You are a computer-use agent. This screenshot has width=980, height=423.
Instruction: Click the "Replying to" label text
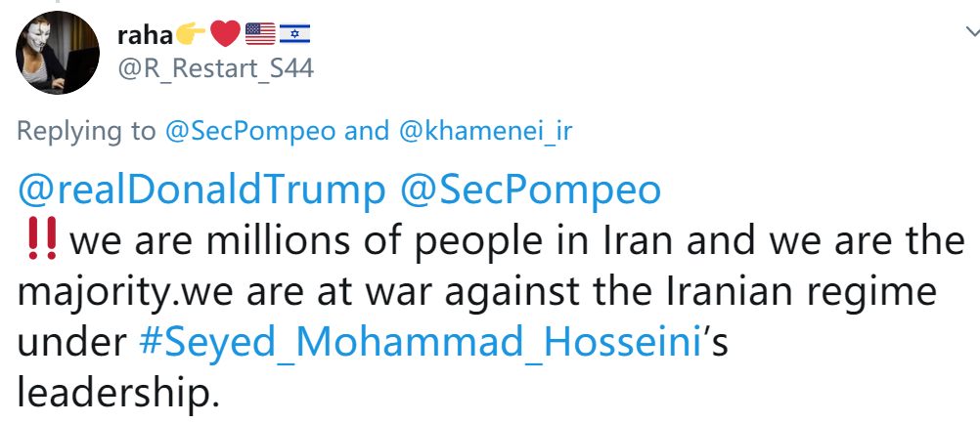pos(86,131)
